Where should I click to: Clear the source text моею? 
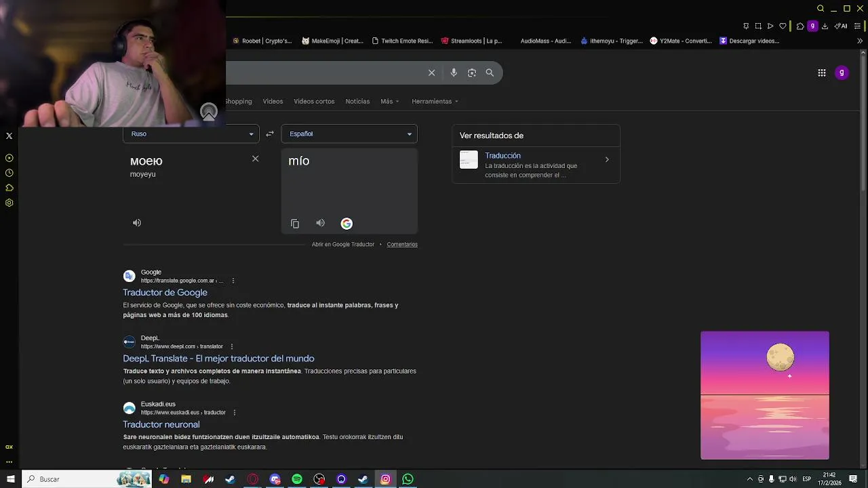point(255,159)
